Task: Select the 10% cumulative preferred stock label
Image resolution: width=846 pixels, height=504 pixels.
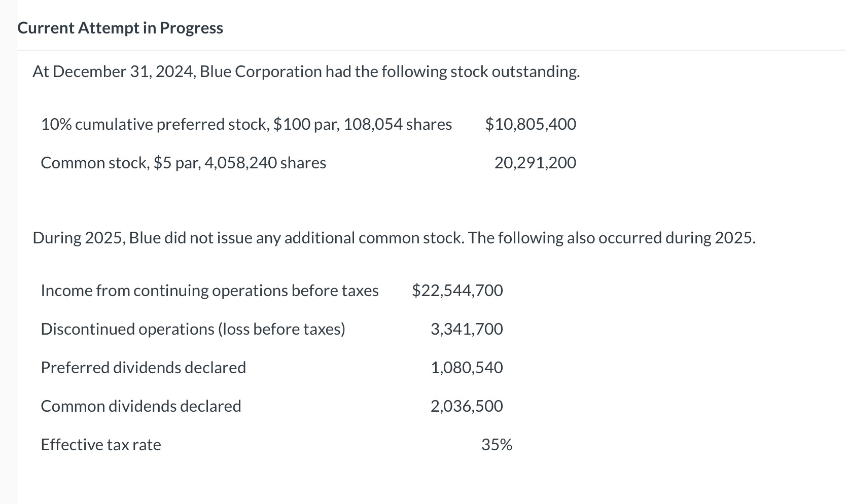Action: click(246, 124)
